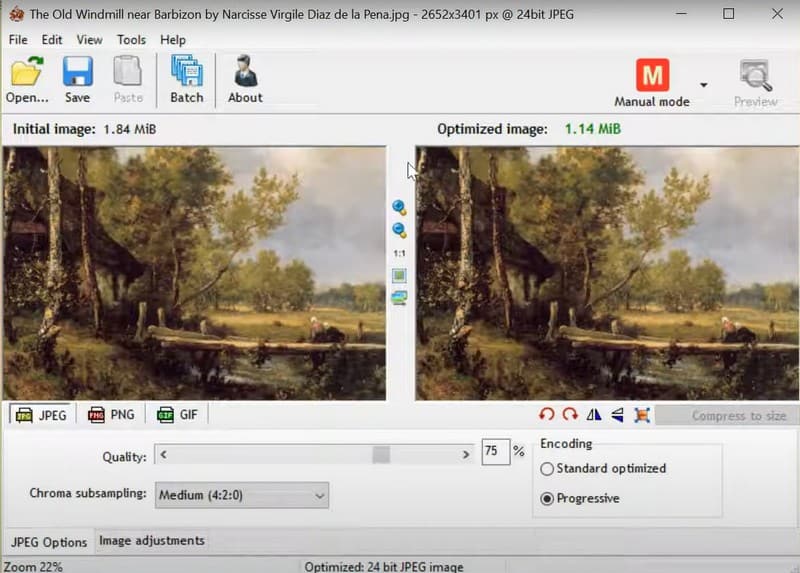Click the Quality slider handle
800x573 pixels.
pos(381,455)
